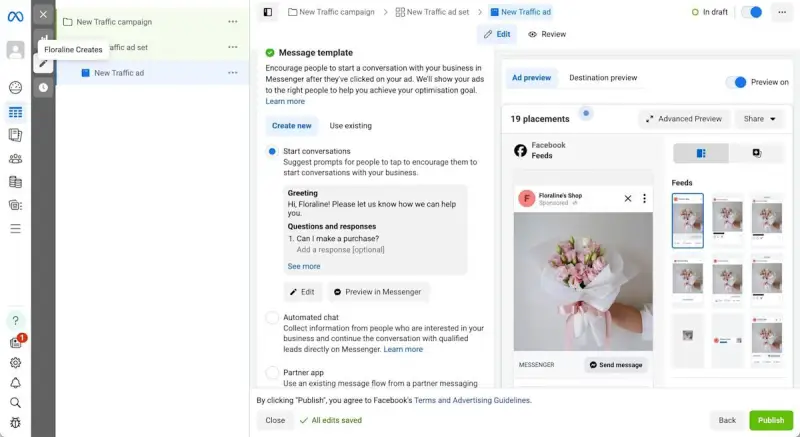Open Advanced Preview
The height and width of the screenshot is (437, 800).
click(x=684, y=119)
